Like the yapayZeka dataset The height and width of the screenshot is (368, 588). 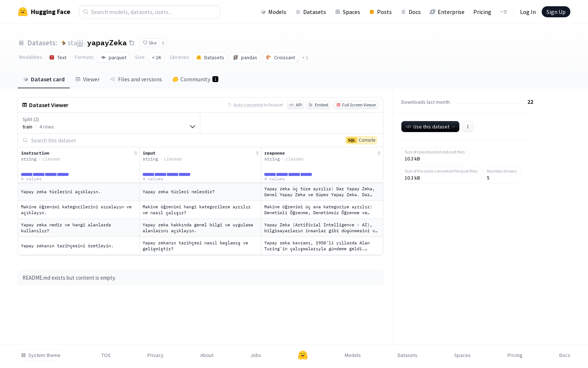coord(150,43)
